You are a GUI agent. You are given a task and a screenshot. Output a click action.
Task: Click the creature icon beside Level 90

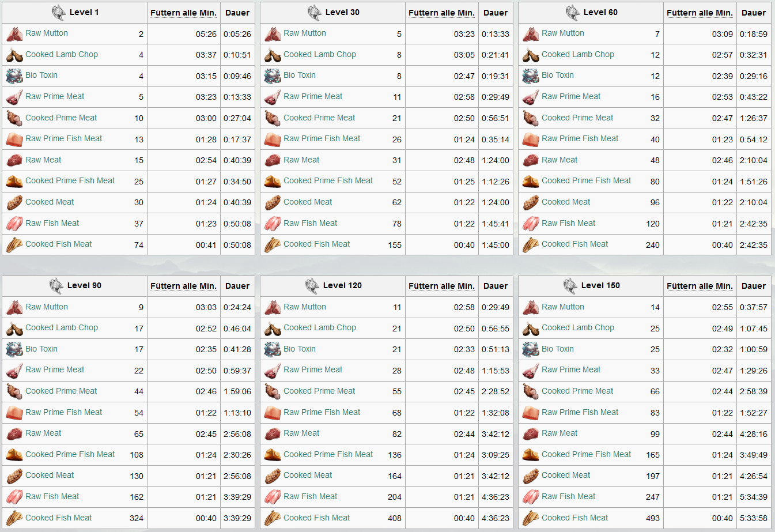(x=56, y=286)
